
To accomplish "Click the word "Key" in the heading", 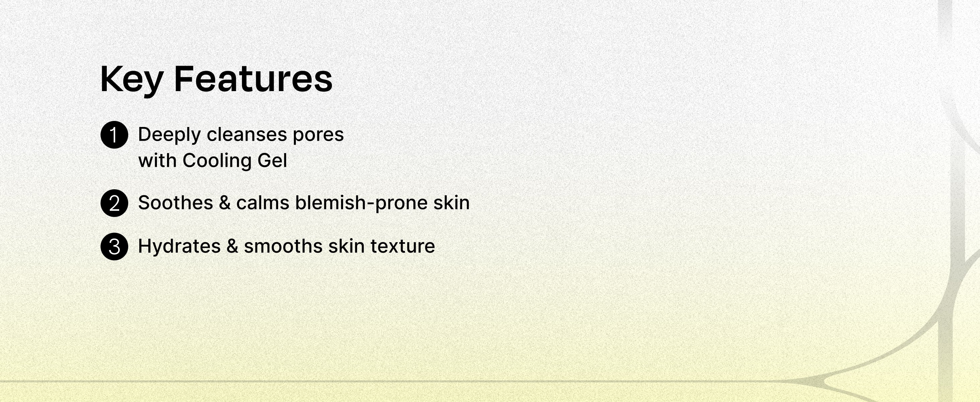I will coord(132,79).
